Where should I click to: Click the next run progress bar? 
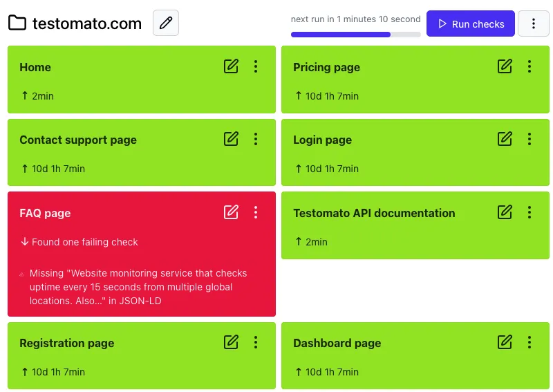point(355,35)
